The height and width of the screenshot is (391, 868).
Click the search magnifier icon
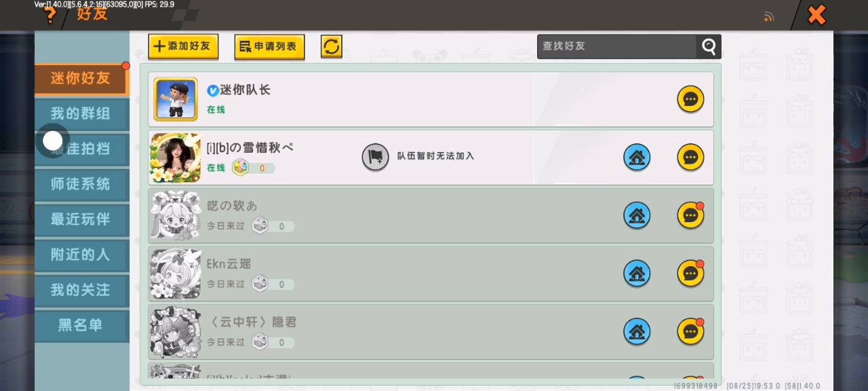[x=709, y=46]
